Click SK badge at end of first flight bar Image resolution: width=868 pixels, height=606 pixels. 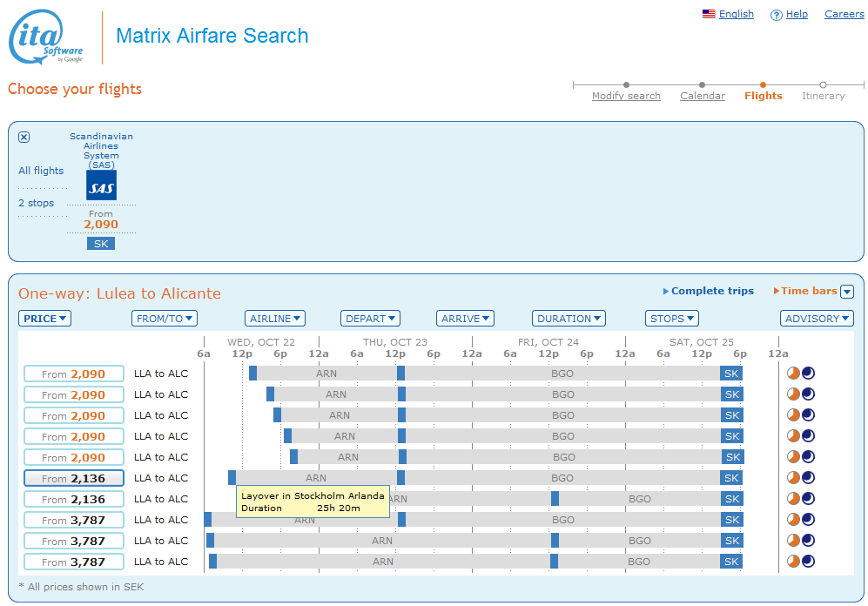click(x=731, y=374)
